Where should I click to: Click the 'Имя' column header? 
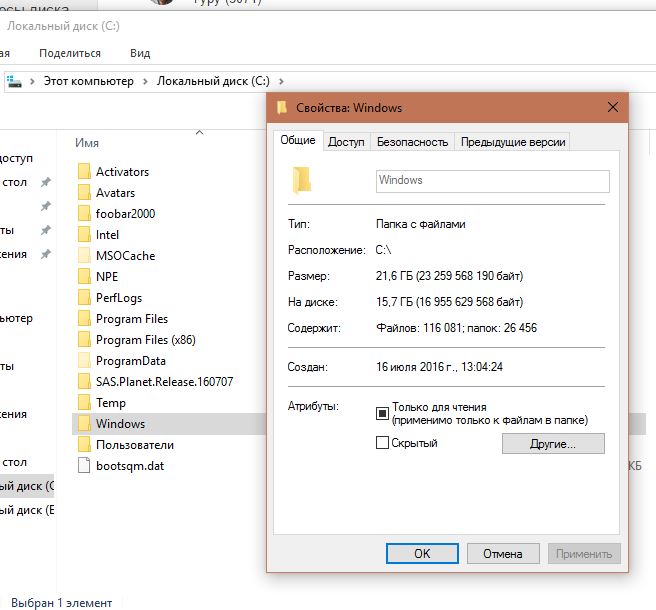point(87,143)
